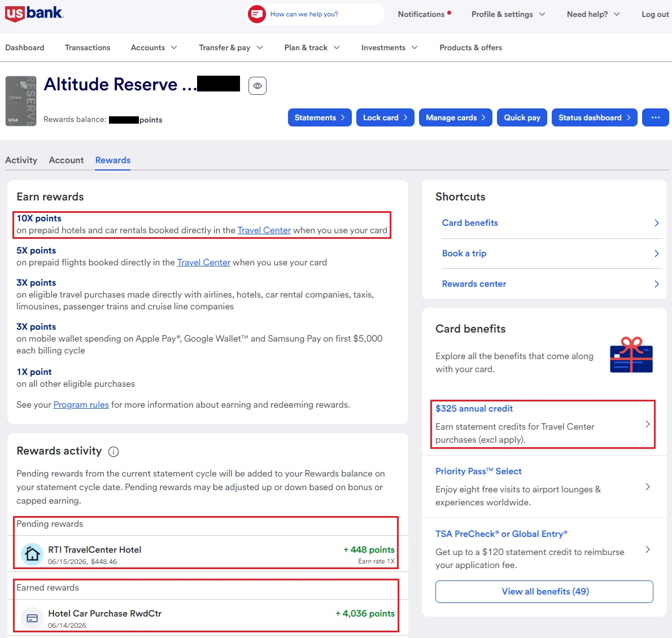Click the Rewards balance label

[x=75, y=119]
